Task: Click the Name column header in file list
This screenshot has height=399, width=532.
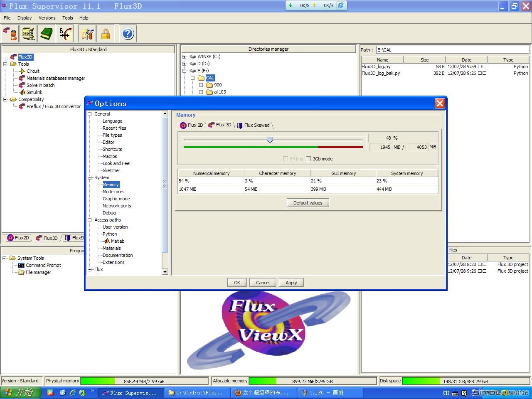Action: (x=382, y=60)
